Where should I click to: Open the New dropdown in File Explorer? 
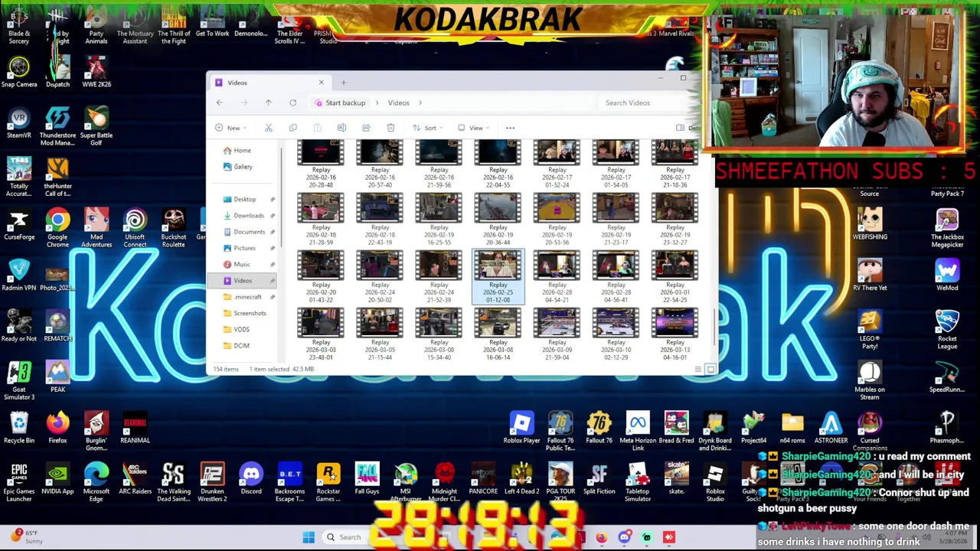pos(230,128)
